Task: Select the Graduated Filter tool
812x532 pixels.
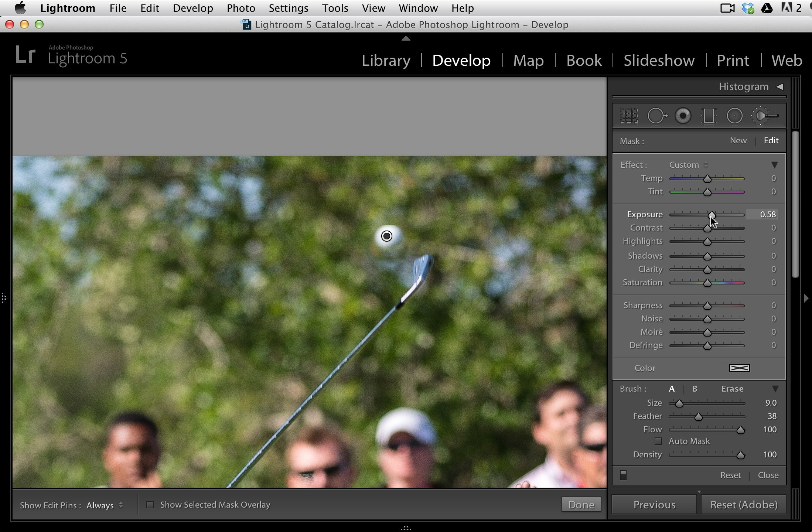Action: point(709,116)
